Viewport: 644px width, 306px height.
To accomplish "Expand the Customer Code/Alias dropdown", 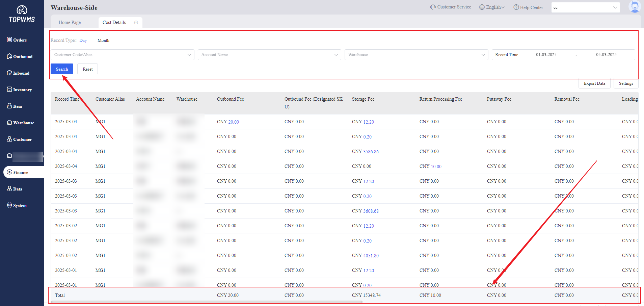I will tap(122, 55).
